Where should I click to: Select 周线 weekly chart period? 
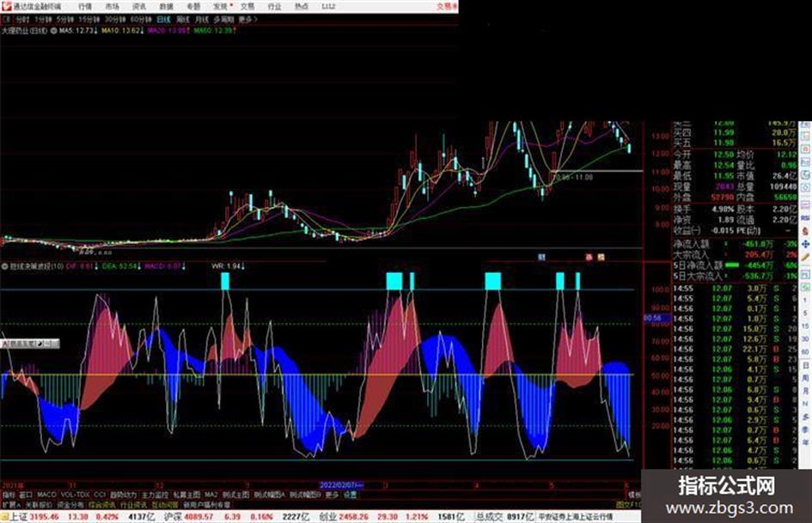183,19
